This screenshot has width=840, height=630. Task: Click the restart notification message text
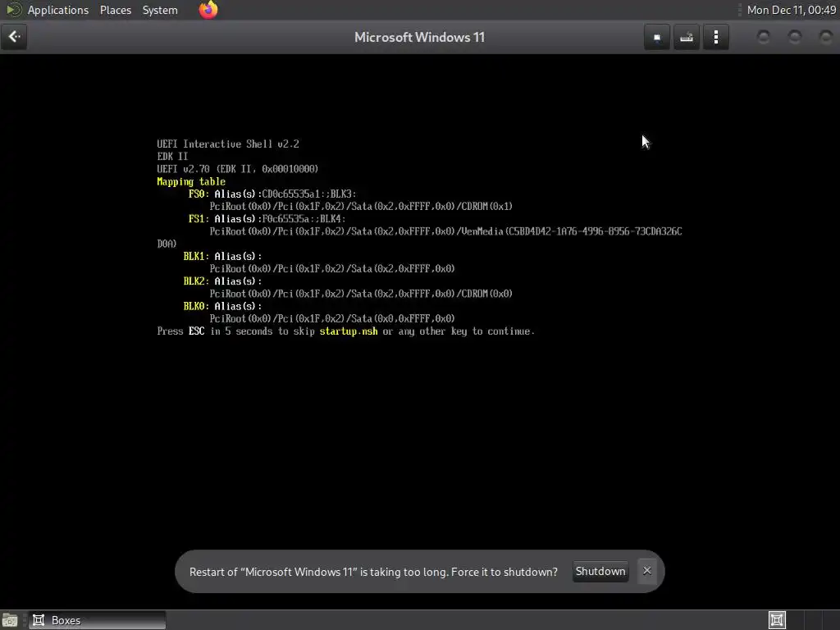[x=373, y=572]
